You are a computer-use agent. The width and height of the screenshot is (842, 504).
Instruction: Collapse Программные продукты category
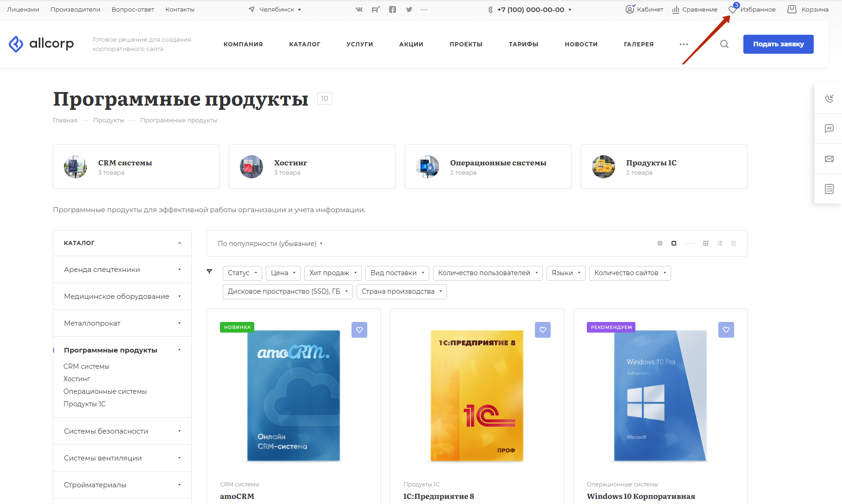coord(180,350)
